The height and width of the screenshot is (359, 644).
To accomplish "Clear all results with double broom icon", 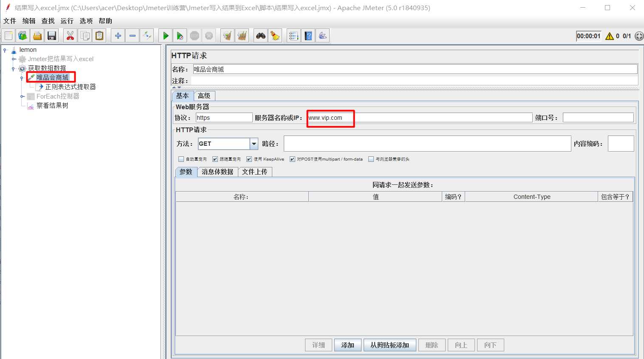I will (242, 36).
